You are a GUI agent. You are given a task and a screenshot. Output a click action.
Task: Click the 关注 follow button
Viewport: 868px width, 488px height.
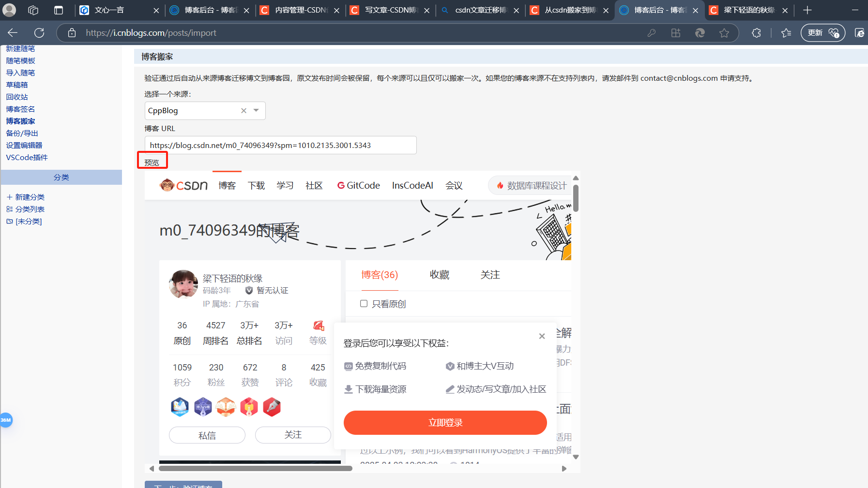(293, 435)
